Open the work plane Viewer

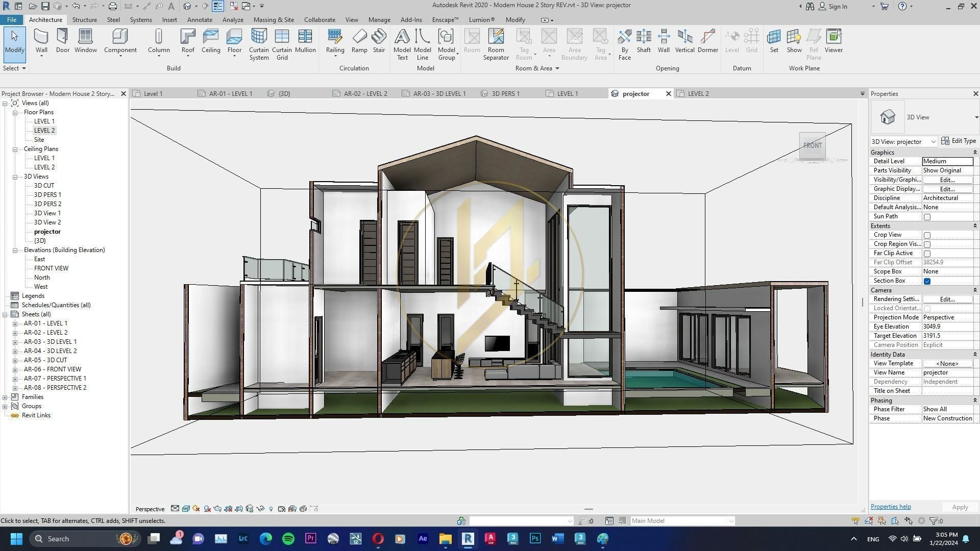(834, 41)
